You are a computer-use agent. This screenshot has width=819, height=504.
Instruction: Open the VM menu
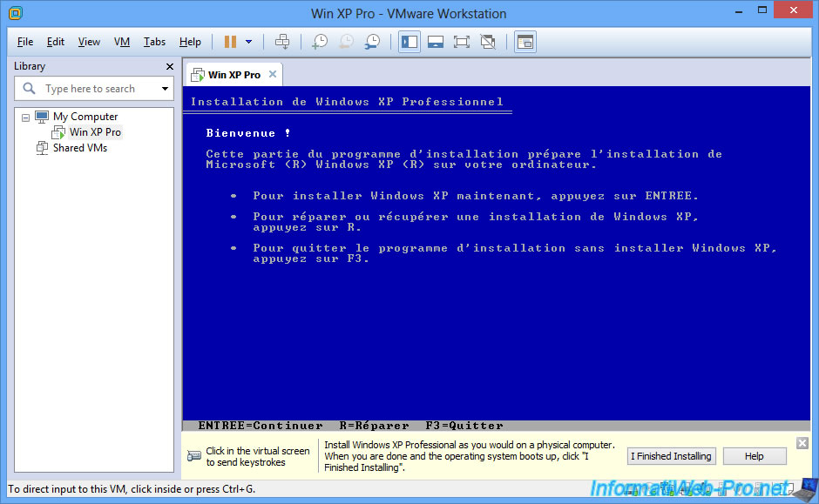point(122,42)
